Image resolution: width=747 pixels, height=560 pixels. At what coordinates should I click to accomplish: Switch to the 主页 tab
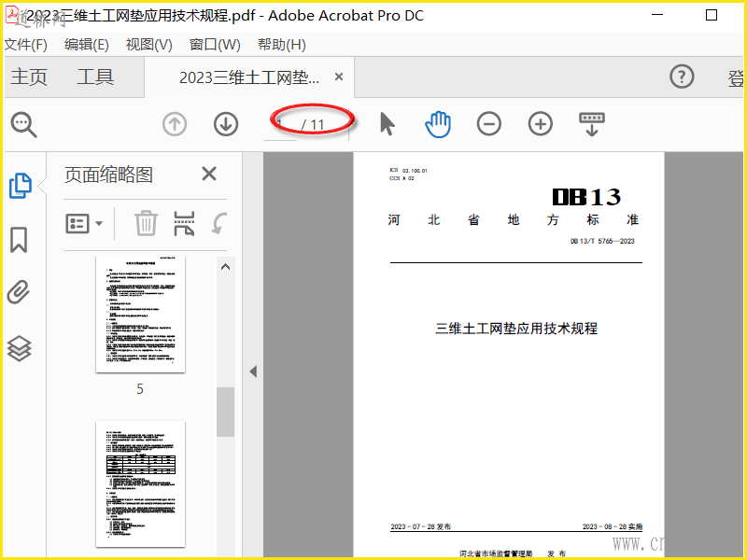[x=29, y=77]
